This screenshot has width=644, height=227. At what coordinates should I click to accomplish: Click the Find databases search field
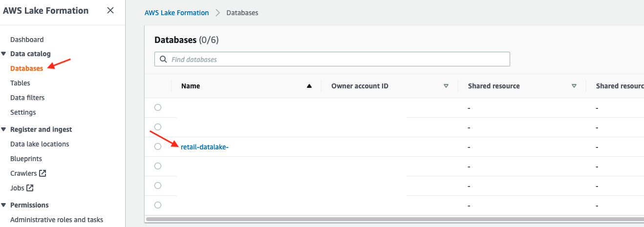[x=337, y=60]
